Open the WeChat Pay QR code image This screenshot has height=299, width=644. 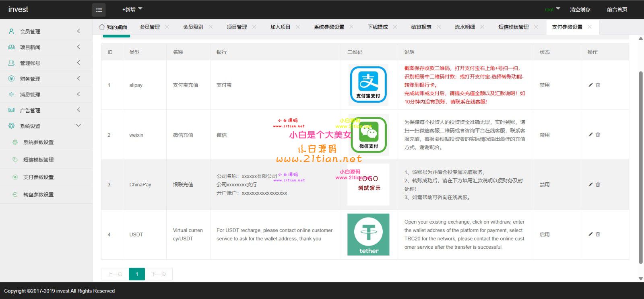(x=368, y=135)
